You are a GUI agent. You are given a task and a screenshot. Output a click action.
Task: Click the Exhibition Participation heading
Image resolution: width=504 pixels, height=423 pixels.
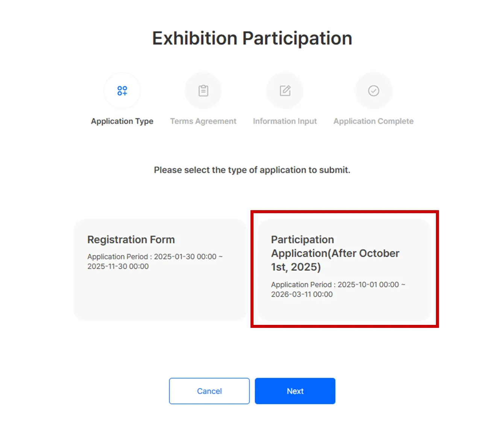tap(252, 38)
